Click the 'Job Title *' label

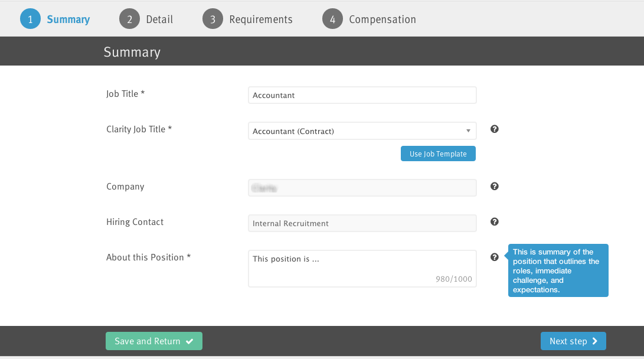pyautogui.click(x=125, y=94)
